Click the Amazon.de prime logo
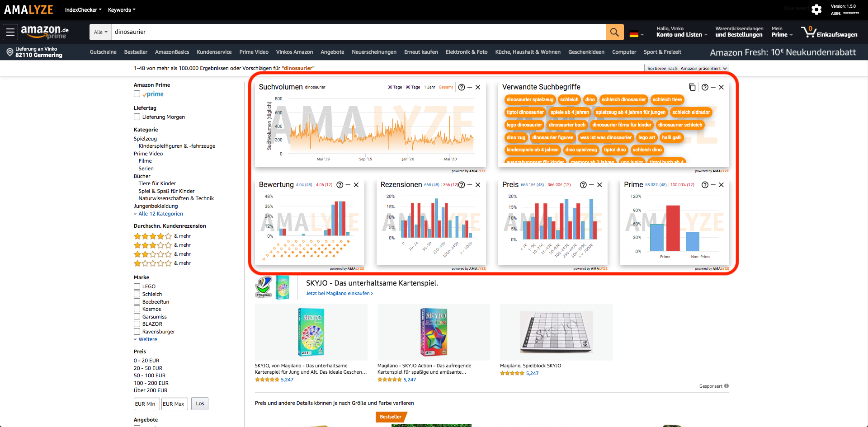868x427 pixels. (45, 32)
